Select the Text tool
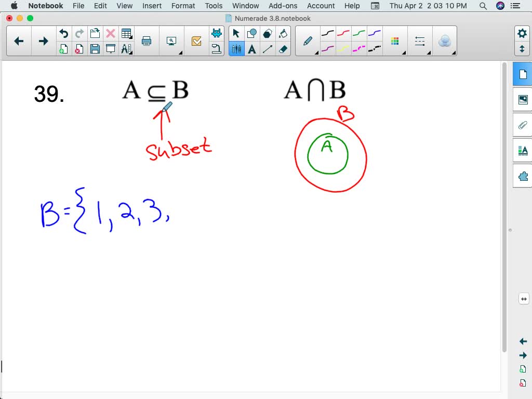Screen dimensions: 532x399 (252, 49)
